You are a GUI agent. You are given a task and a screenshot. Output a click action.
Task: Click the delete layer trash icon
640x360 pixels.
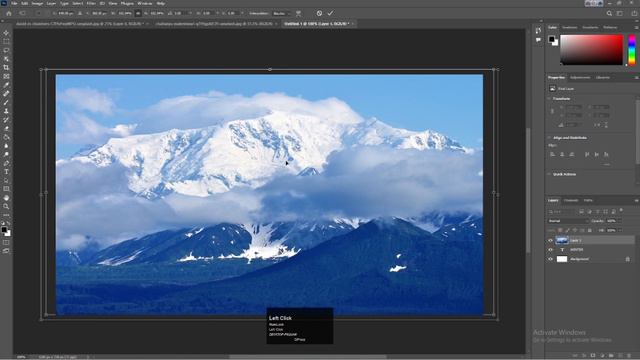click(628, 356)
